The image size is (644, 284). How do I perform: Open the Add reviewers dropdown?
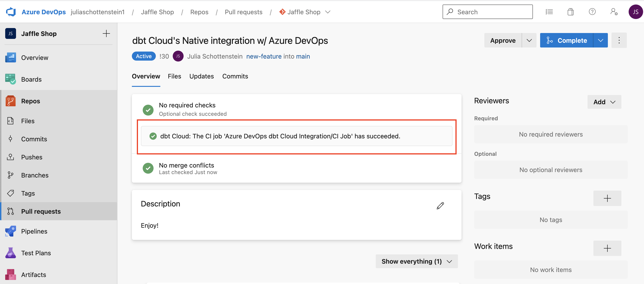click(x=604, y=102)
